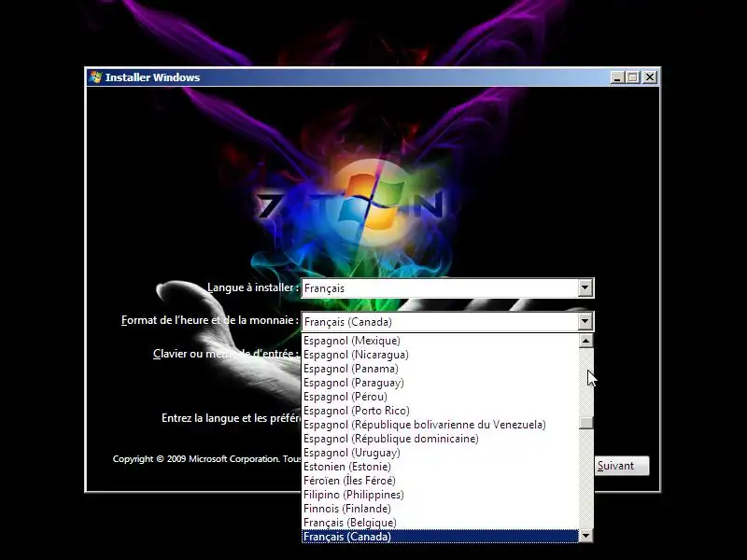Choose Espagnol (Uruguay) entry
Viewport: 747px width, 560px height.
click(440, 453)
